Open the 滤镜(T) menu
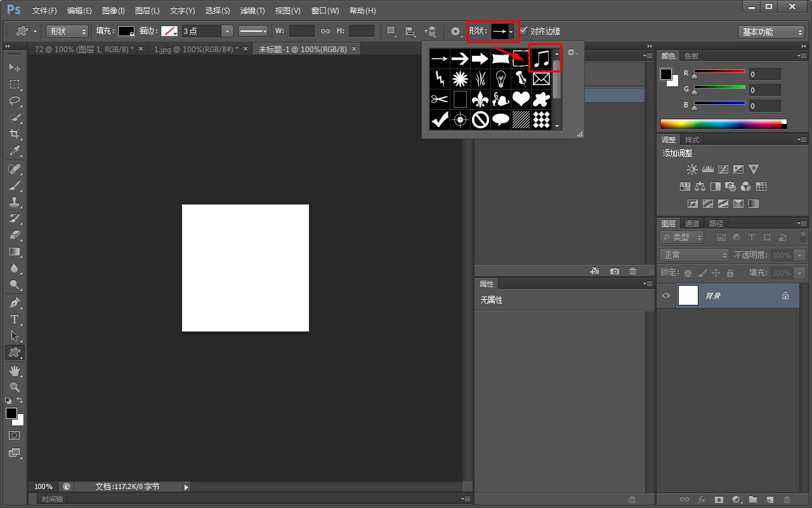This screenshot has width=812, height=508. 252,11
